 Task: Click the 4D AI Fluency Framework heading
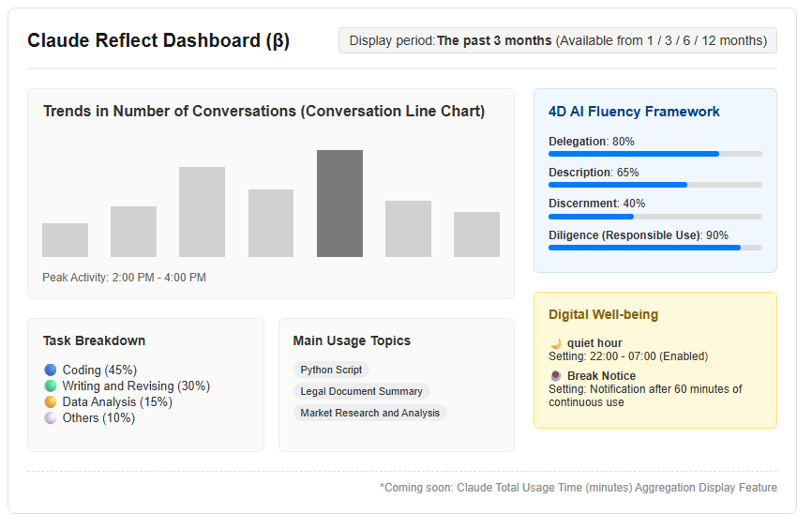[x=634, y=112]
